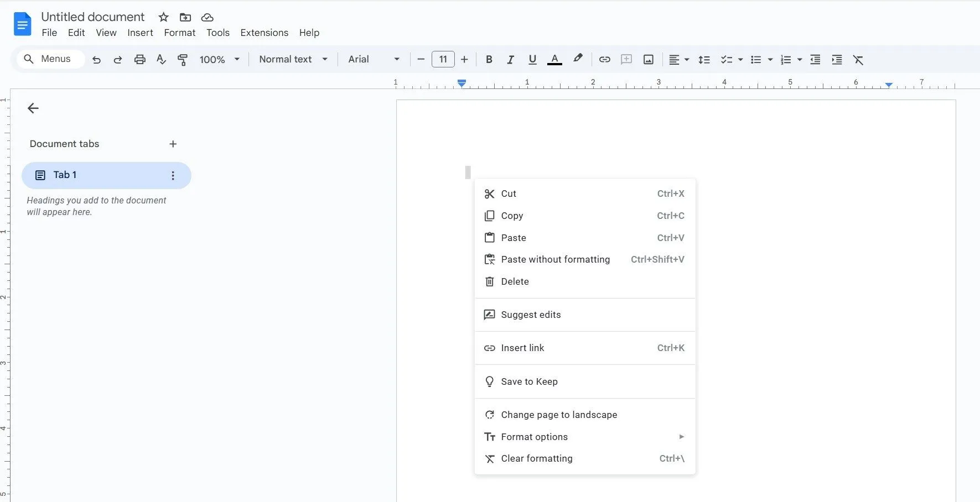The image size is (980, 502).
Task: Select Paste without formatting from the context menu
Action: (x=555, y=259)
